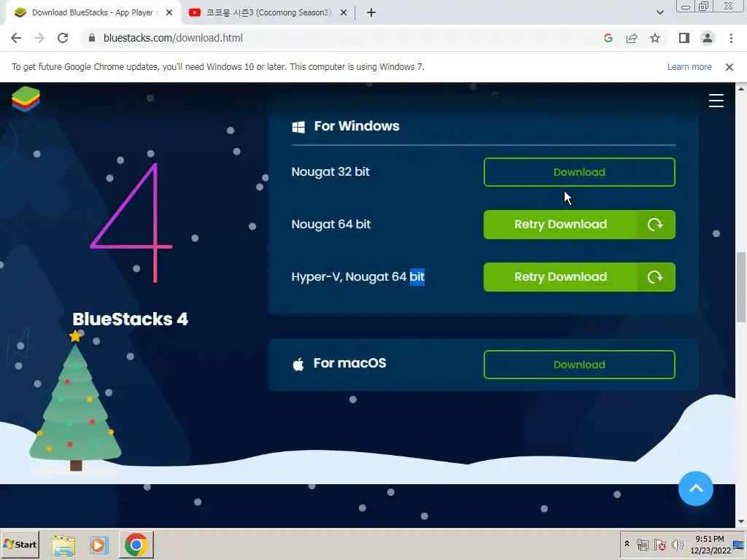Click the scrollbar up arrow

click(x=741, y=88)
